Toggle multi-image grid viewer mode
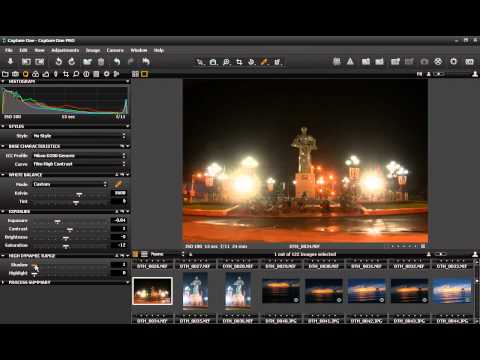Viewport: 480px width, 360px height. point(135,74)
